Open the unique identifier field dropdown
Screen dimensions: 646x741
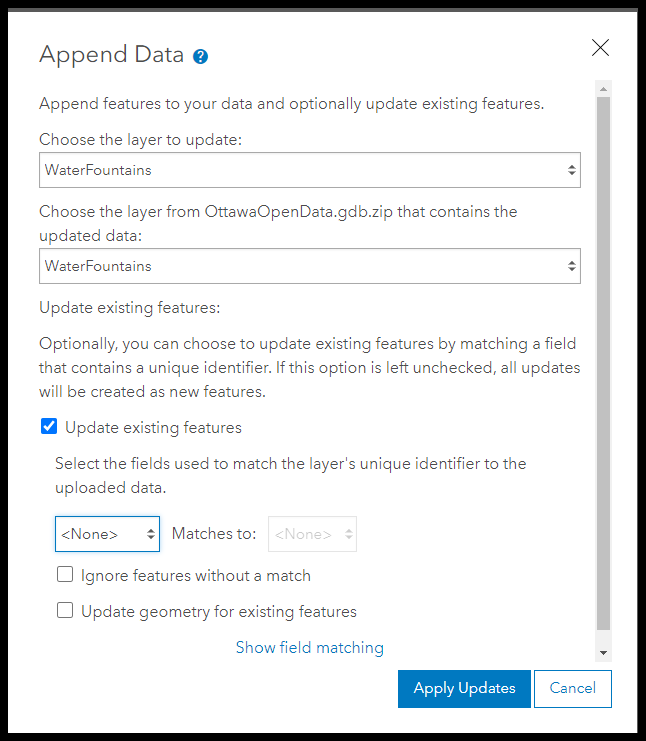[107, 534]
